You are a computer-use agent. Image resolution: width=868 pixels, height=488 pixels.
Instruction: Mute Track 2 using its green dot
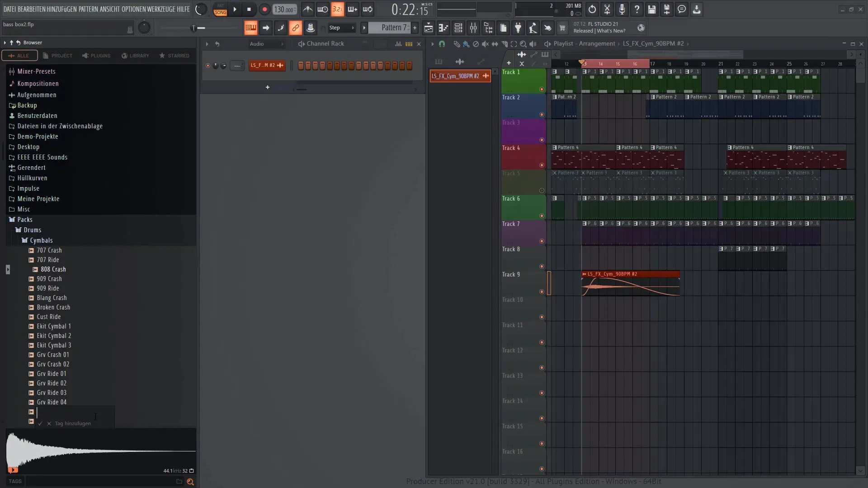[542, 115]
